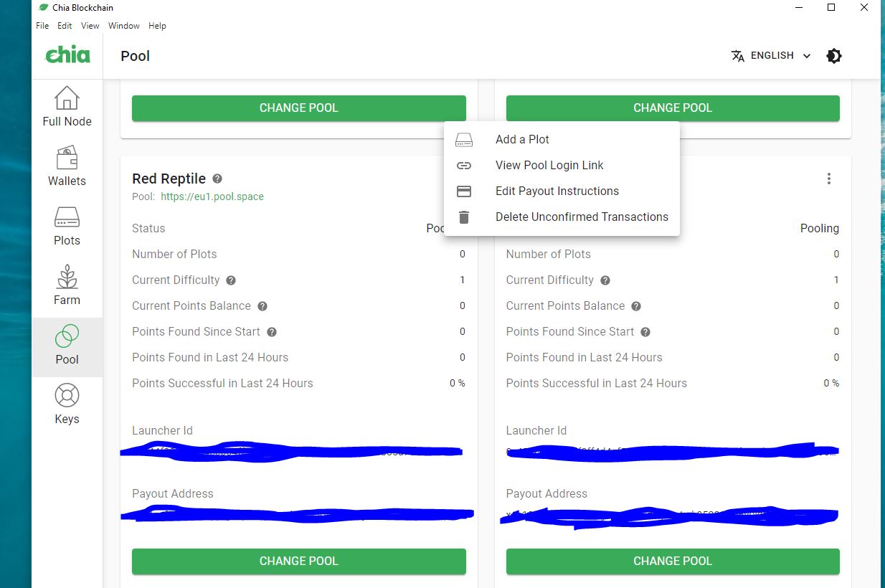Click help icon beside Current Points Balance in right card
This screenshot has height=588, width=885.
(636, 306)
